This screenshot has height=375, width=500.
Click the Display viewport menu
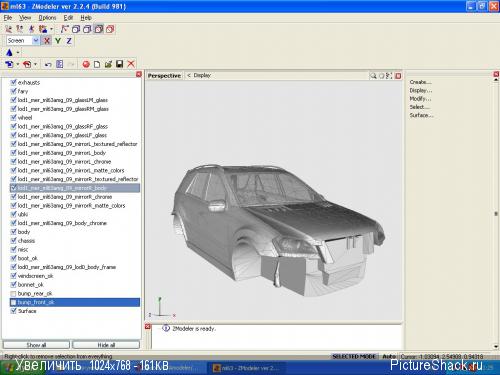pos(202,75)
